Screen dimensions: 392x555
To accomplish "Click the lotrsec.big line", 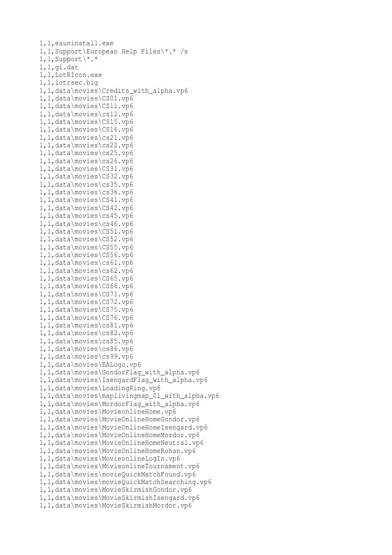I will [x=69, y=83].
